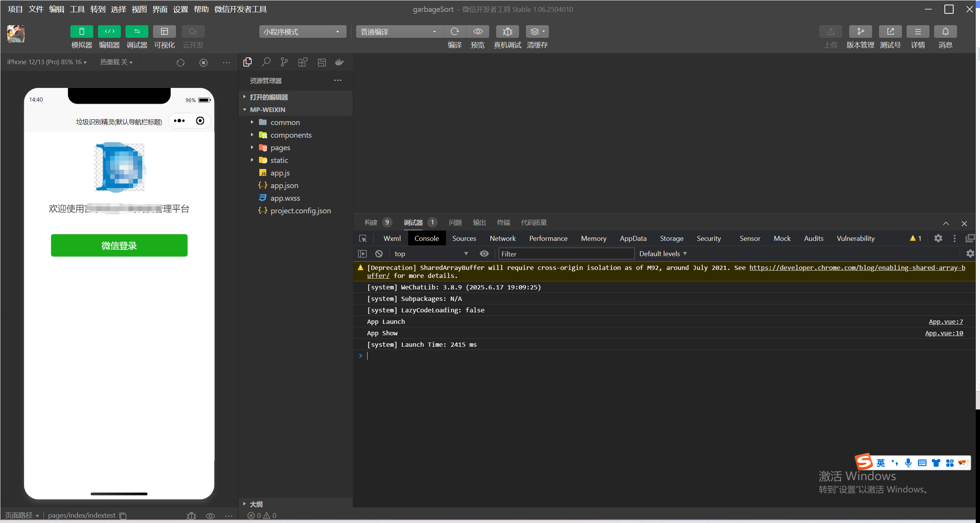The width and height of the screenshot is (980, 523).
Task: Click the green 微信登录 button
Action: (119, 245)
